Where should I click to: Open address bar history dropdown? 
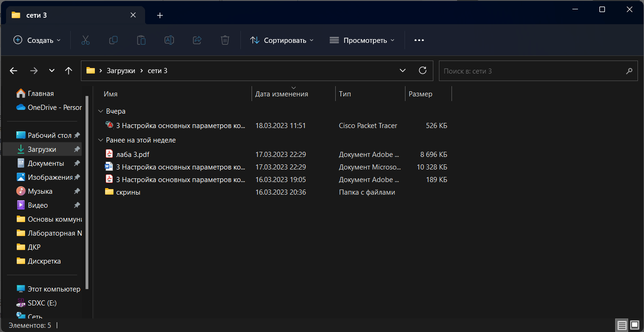point(403,71)
